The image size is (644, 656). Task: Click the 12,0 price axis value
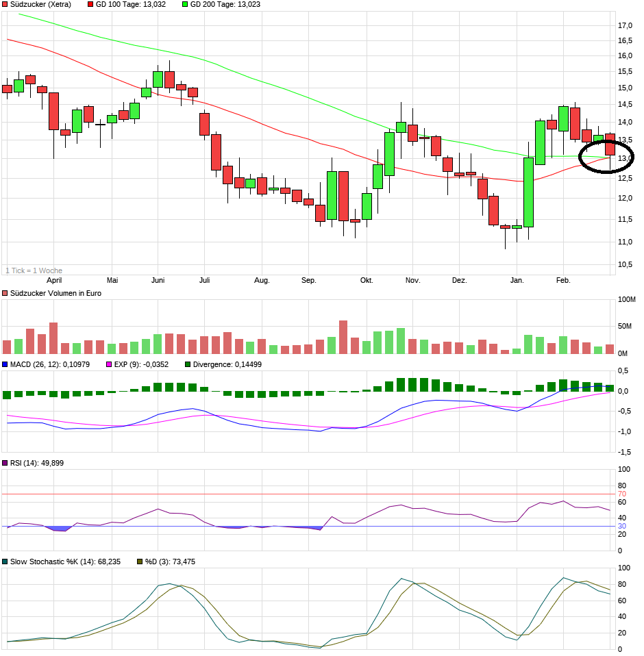pos(625,199)
